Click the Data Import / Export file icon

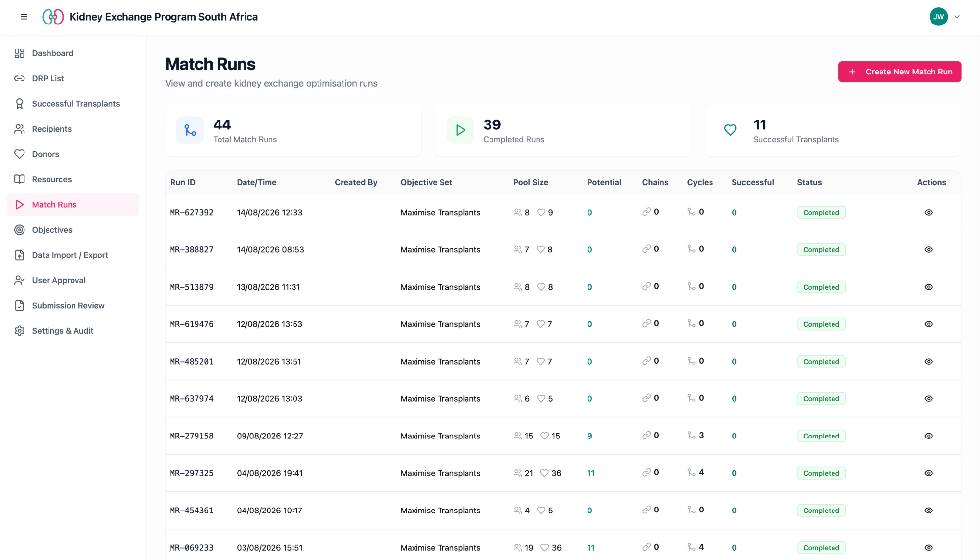click(20, 255)
